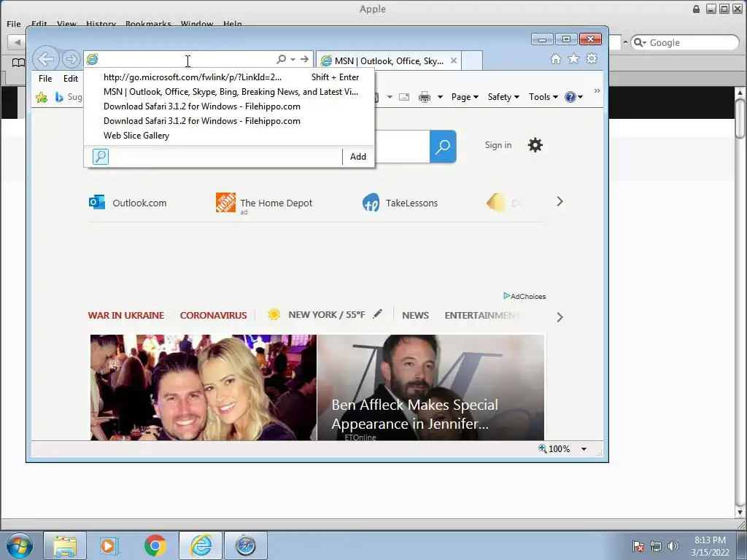Open IE File menu
This screenshot has height=560, width=747.
point(45,79)
